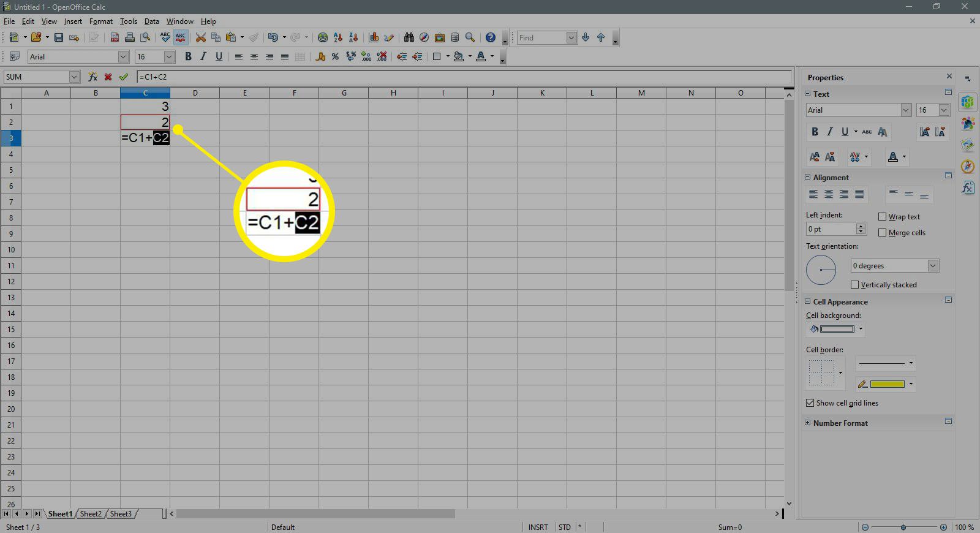
Task: Open the Name Box SUM dropdown
Action: (74, 77)
